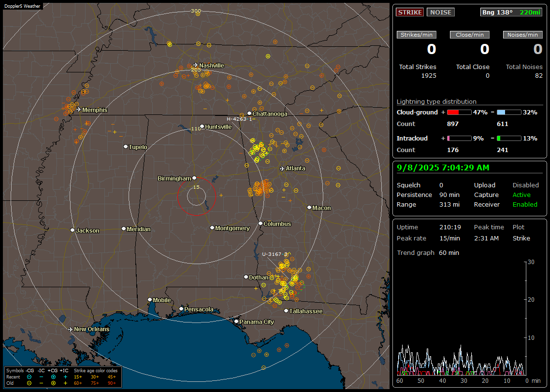
Task: Click the Total Close count 0
Action: (x=487, y=76)
